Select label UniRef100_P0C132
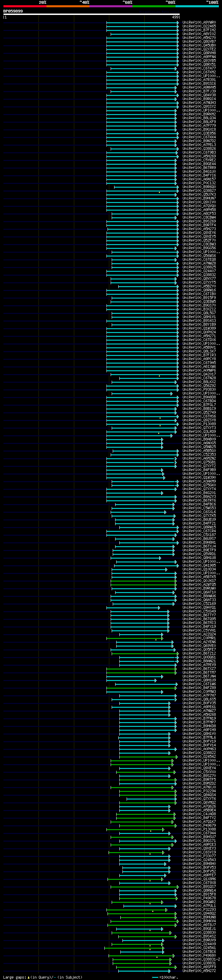The height and width of the screenshot is (980, 222). click(x=199, y=183)
